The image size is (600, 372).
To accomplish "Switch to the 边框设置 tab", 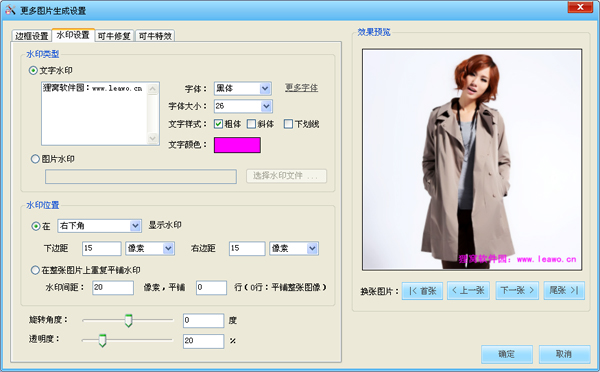I will (x=31, y=36).
